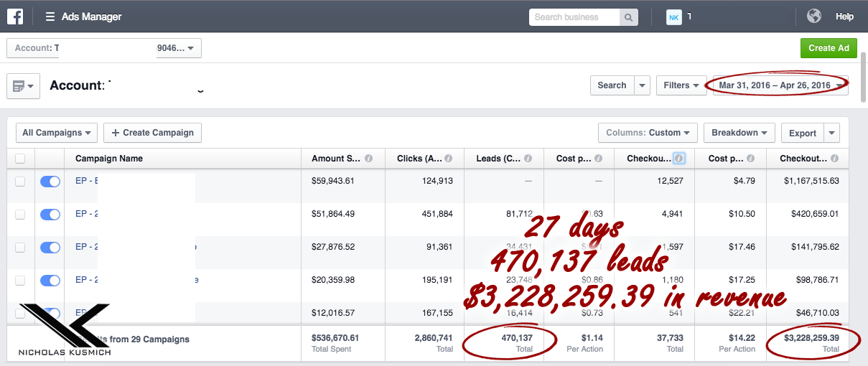
Task: Toggle off the $59,943.61 campaign switch
Action: tap(50, 182)
